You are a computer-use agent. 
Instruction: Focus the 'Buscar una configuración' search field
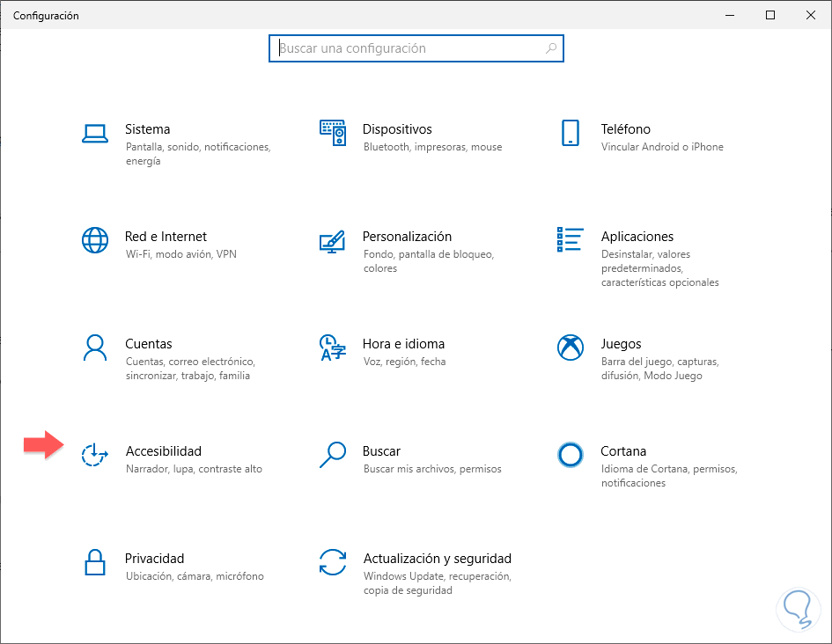(x=409, y=49)
